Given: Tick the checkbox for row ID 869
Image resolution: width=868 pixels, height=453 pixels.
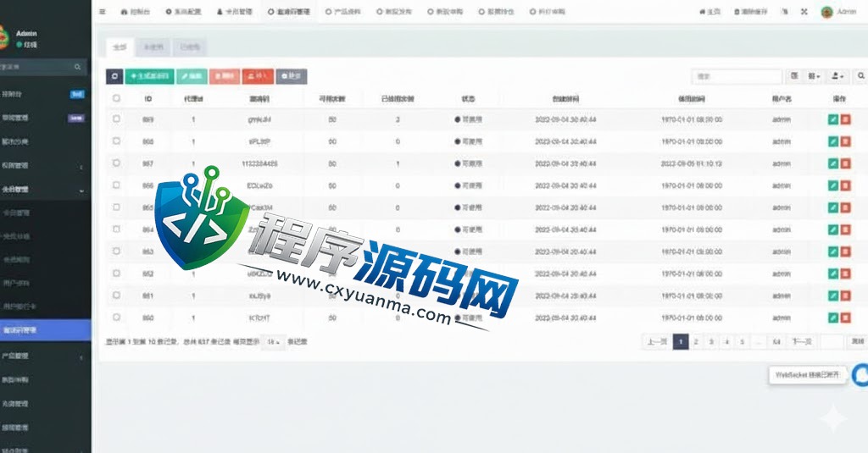Looking at the screenshot, I should pos(116,119).
